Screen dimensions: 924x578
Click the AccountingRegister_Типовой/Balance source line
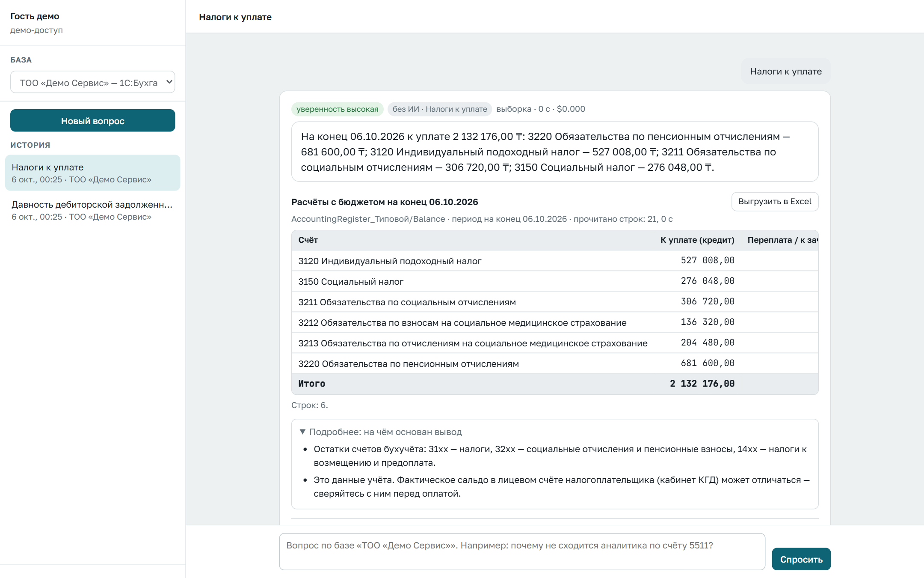(482, 219)
